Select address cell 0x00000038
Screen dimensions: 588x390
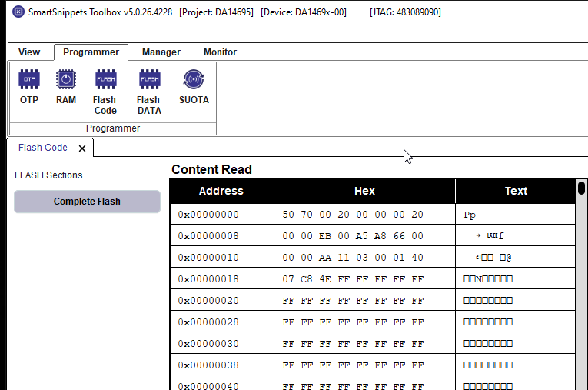tap(221, 365)
